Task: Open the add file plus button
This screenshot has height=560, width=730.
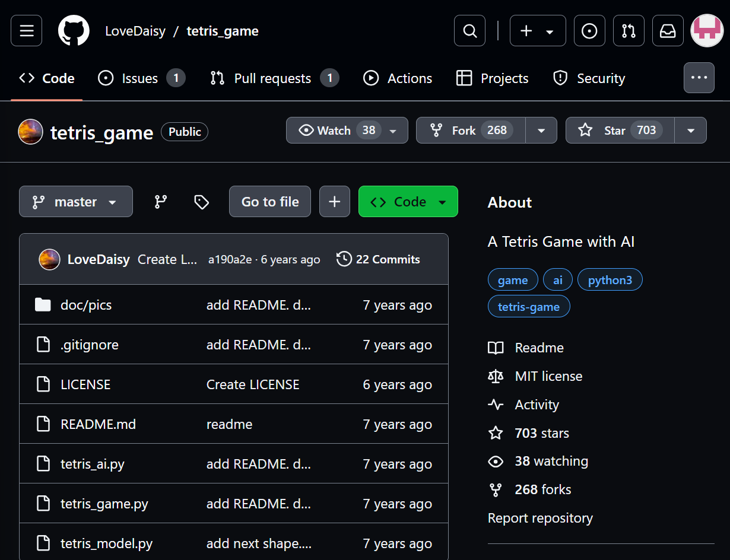Action: pos(335,202)
